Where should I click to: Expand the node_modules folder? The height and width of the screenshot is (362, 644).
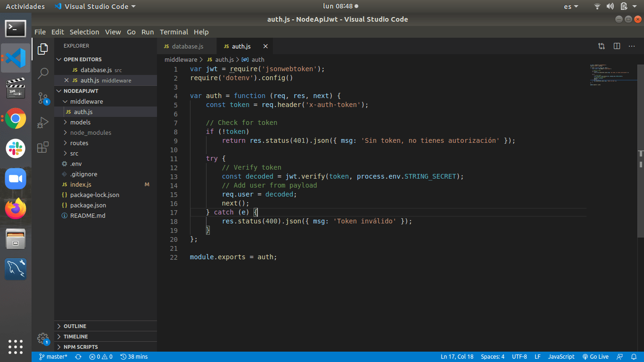tap(91, 132)
